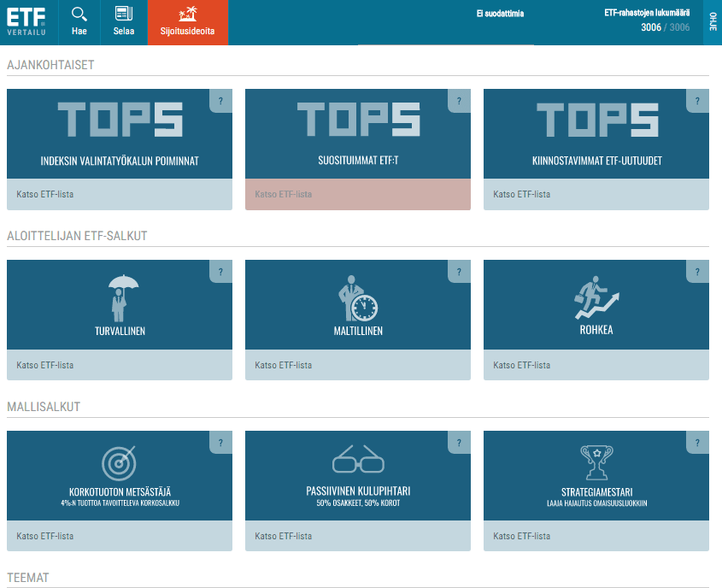This screenshot has width=722, height=588.
Task: Click the clock man icon for Maltillinen
Action: [358, 297]
